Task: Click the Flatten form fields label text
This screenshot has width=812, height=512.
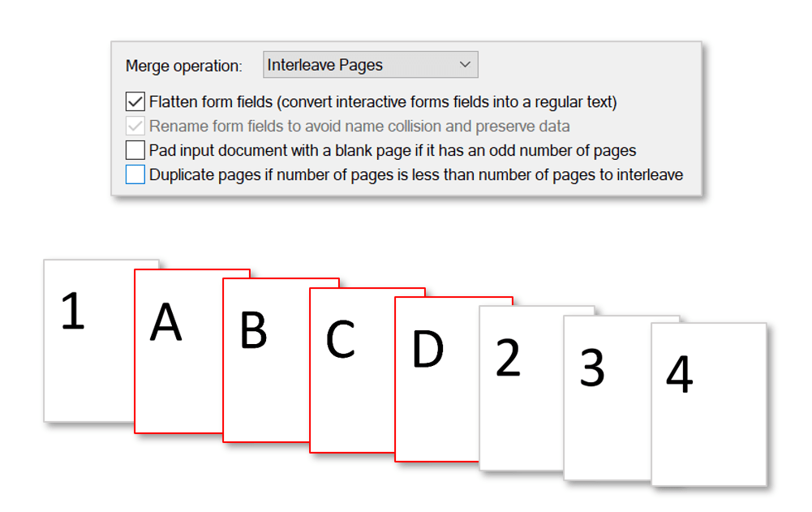Action: pyautogui.click(x=383, y=102)
